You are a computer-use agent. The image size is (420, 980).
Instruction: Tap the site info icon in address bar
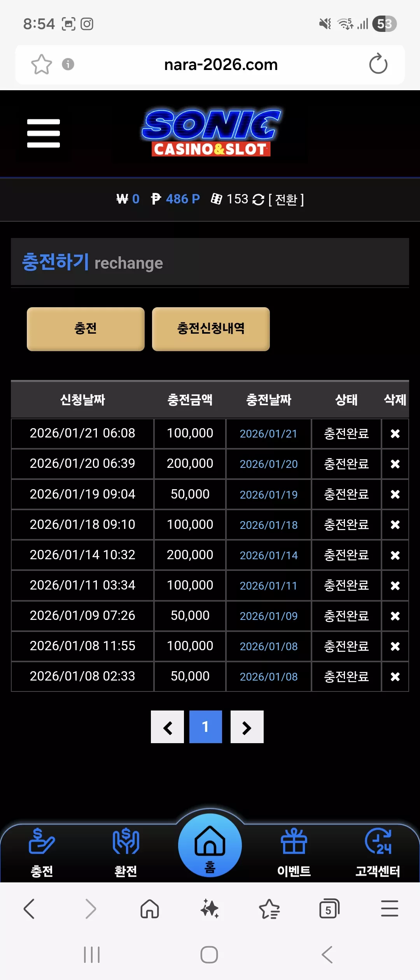(x=68, y=64)
